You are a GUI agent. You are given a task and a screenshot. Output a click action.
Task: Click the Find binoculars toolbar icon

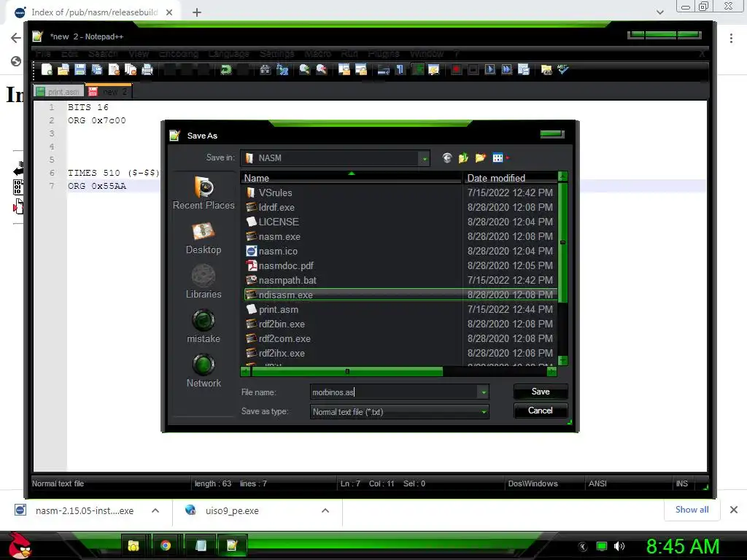(x=266, y=69)
